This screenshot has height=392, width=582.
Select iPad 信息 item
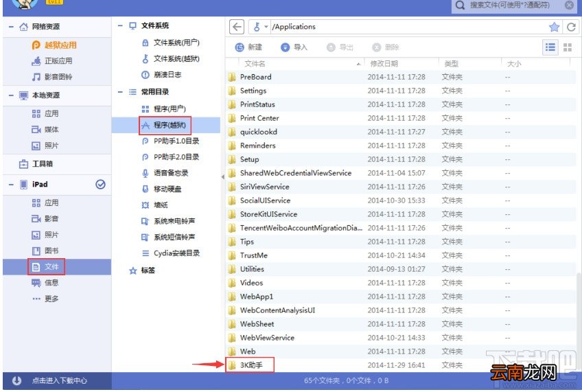[x=45, y=283]
